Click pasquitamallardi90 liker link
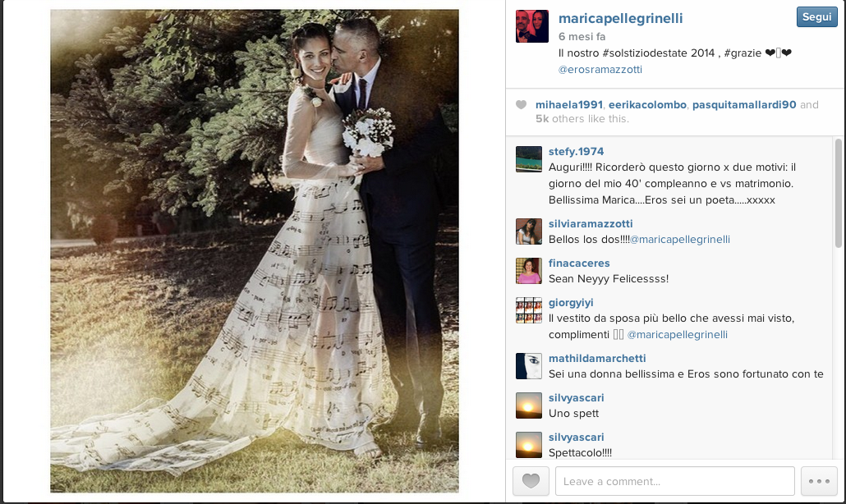Screen dimensions: 846x504 (744, 104)
